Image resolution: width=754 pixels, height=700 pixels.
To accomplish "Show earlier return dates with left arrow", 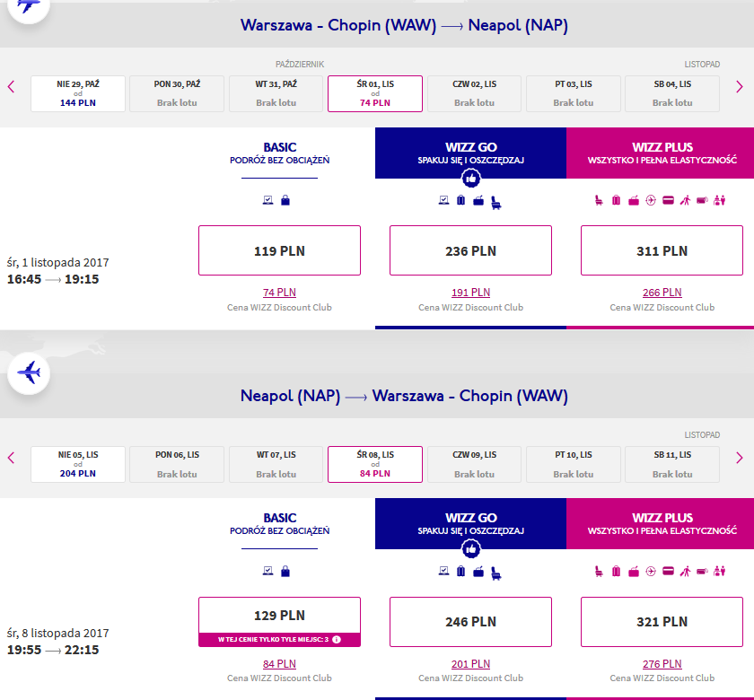I will 11,458.
